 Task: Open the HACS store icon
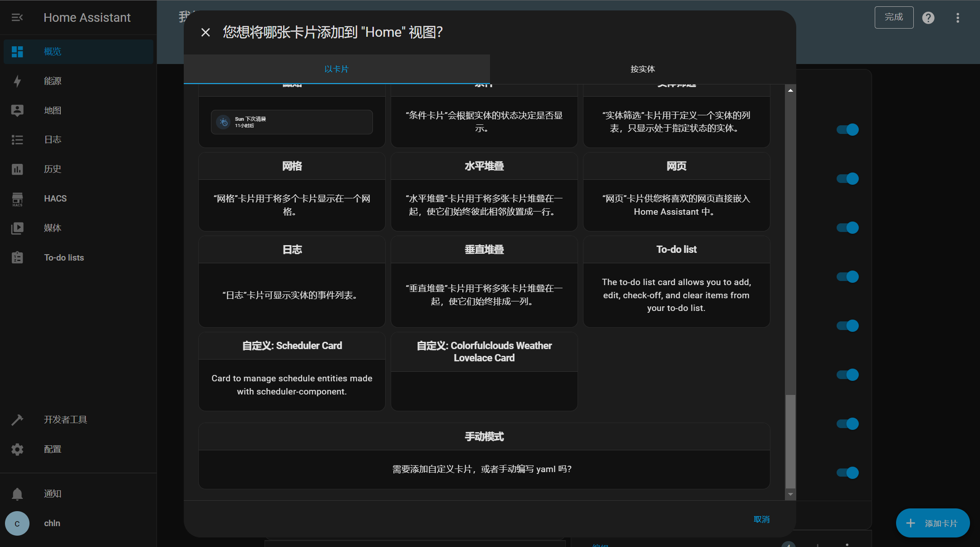pyautogui.click(x=17, y=199)
